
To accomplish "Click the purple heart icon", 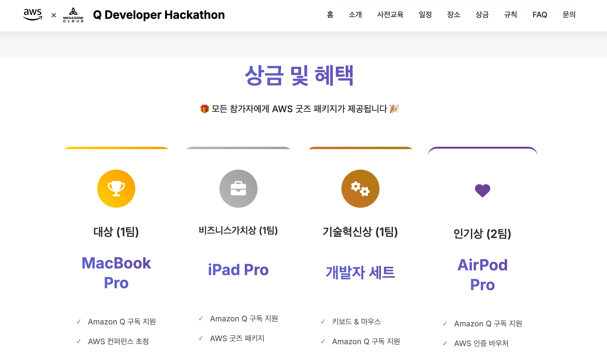I will (482, 190).
